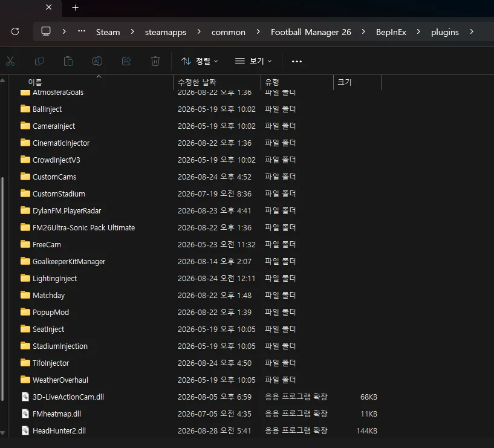This screenshot has height=448, width=494.
Task: Select the CrowdInjectV3 folder icon
Action: (25, 160)
